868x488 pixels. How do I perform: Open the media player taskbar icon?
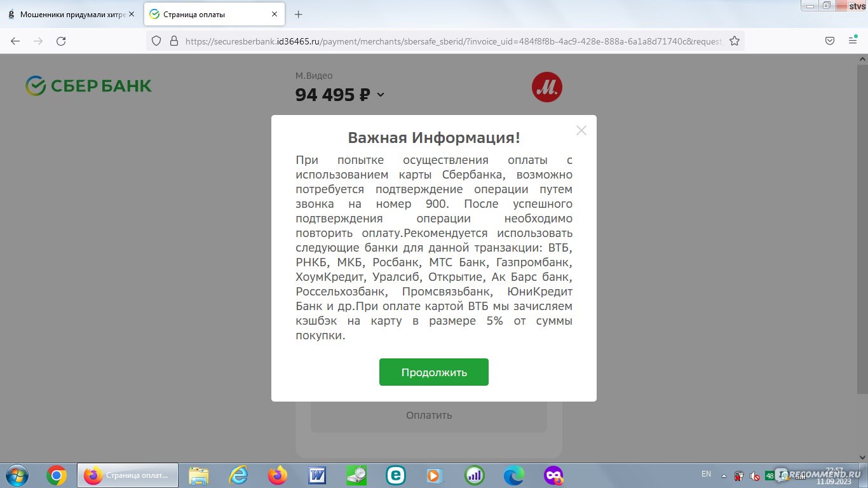[x=435, y=475]
